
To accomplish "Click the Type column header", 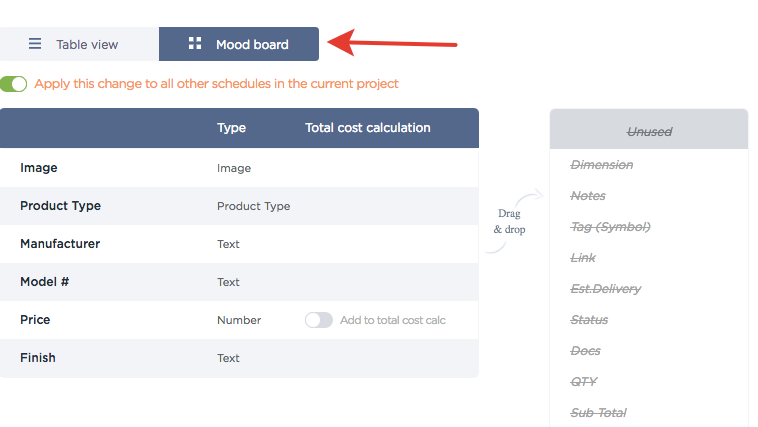I will click(x=232, y=128).
